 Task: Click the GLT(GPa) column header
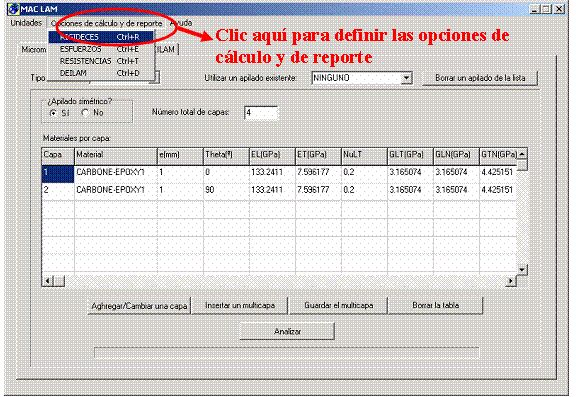(x=410, y=156)
